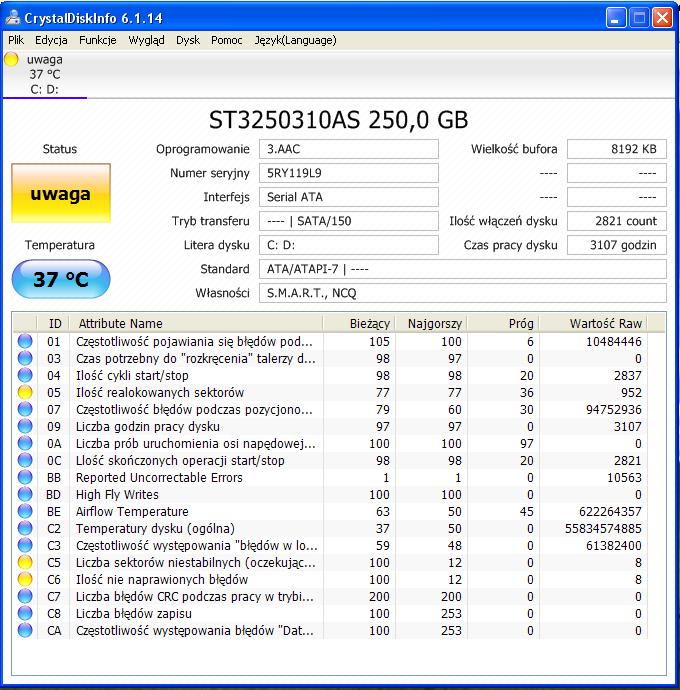Click yellow warning icon for attribute C5
This screenshot has height=690, width=680.
click(25, 562)
